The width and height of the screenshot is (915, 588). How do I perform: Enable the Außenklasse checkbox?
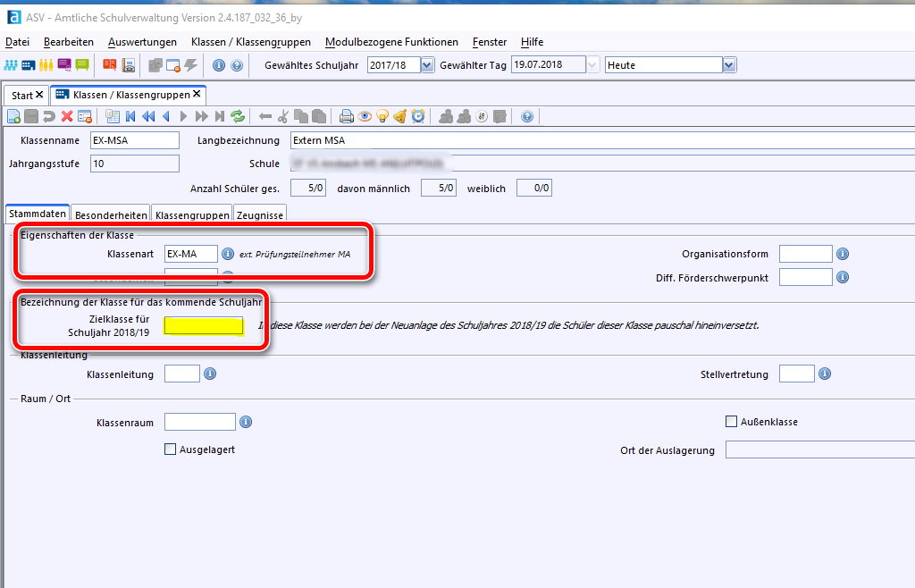731,421
